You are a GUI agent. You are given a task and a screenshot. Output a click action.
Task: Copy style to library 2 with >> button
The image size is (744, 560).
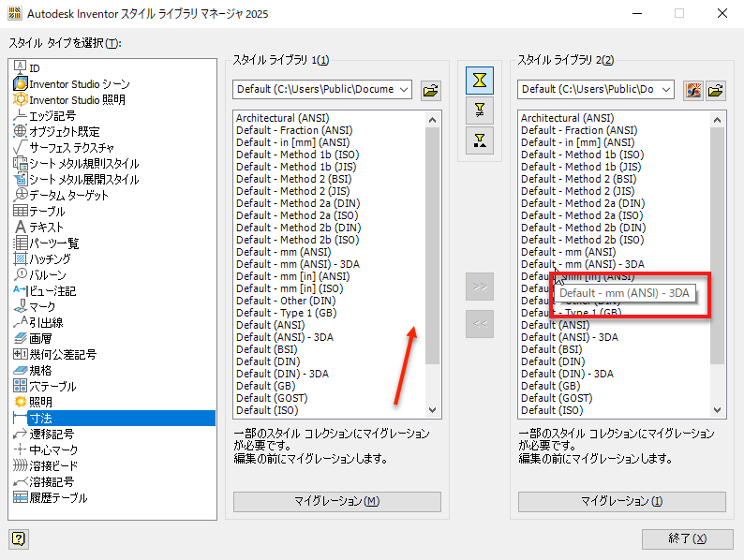(480, 287)
